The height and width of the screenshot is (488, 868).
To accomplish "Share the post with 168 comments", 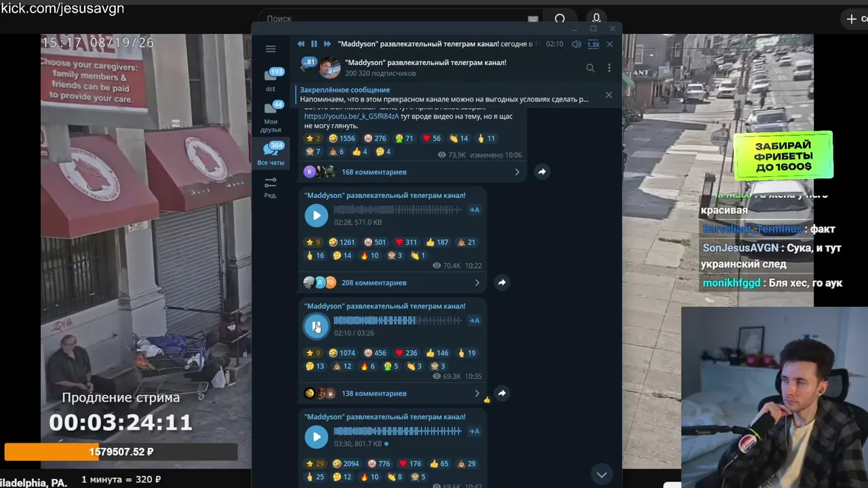I will coord(542,172).
